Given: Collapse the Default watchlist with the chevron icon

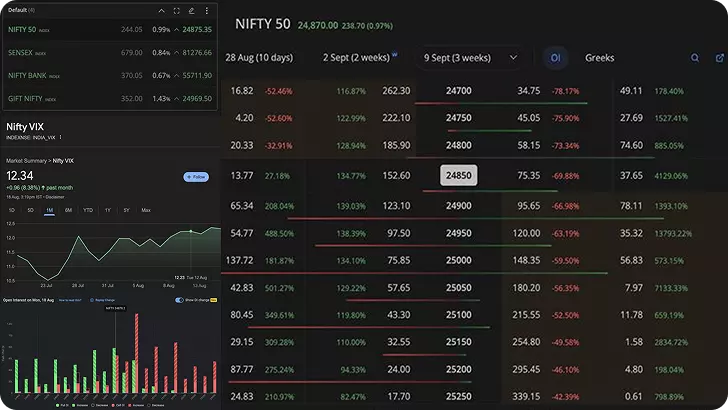Looking at the screenshot, I should (162, 10).
